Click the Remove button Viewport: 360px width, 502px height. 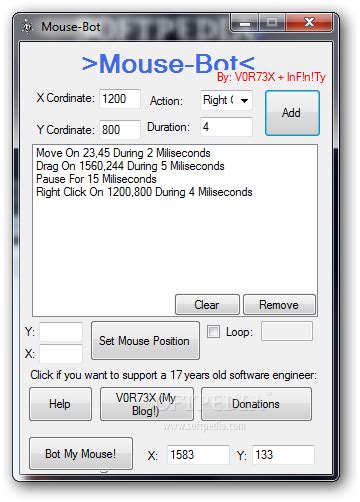coord(279,305)
